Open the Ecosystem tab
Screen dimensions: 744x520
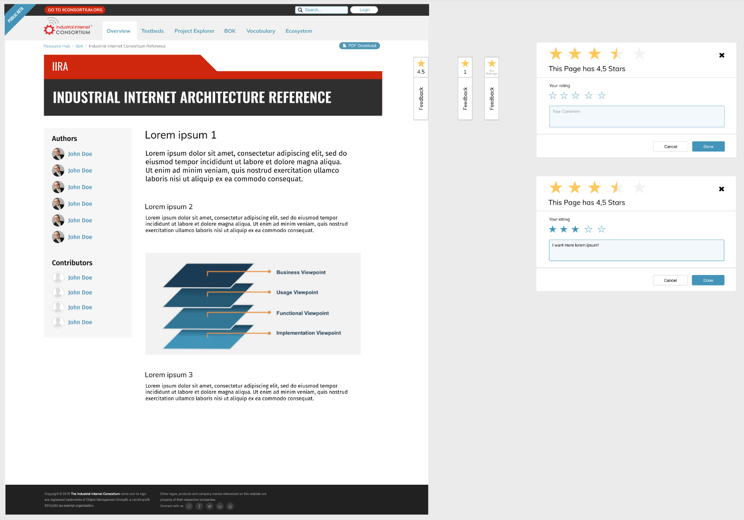pos(298,31)
